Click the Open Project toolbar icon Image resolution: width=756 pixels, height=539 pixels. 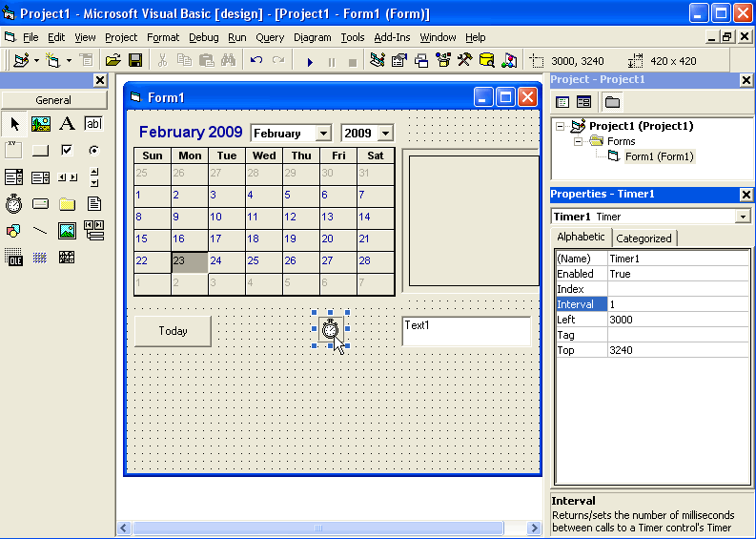point(113,61)
